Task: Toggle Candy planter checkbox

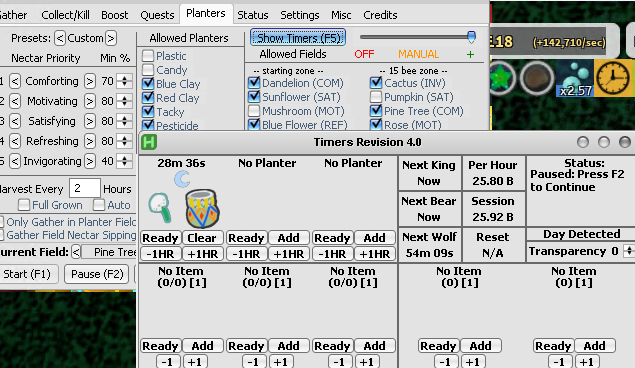Action: coord(148,70)
